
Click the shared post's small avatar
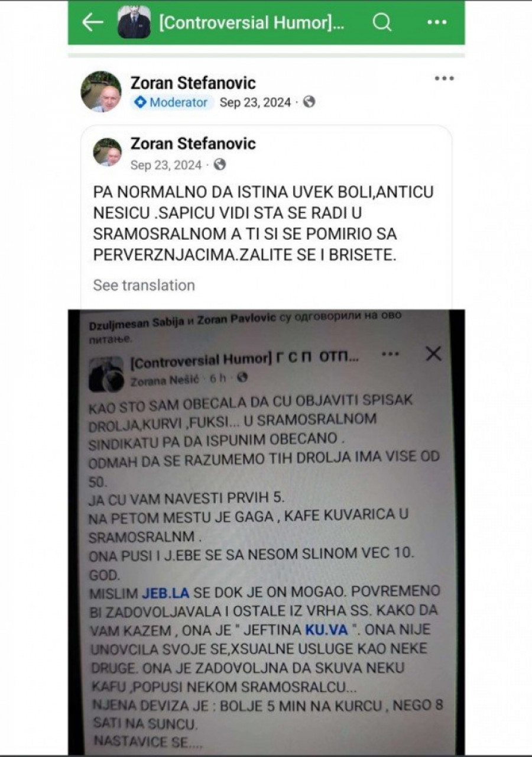point(108,152)
